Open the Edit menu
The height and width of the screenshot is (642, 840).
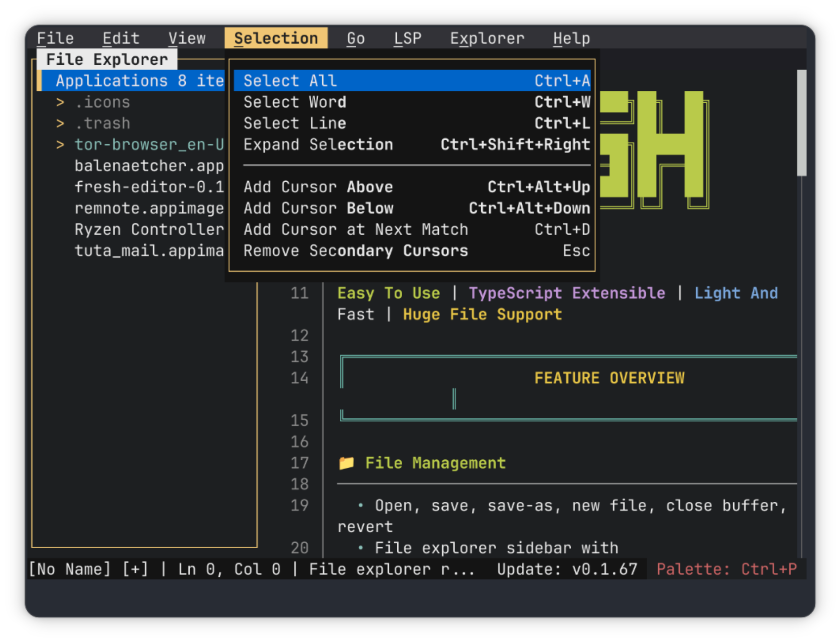[x=121, y=38]
